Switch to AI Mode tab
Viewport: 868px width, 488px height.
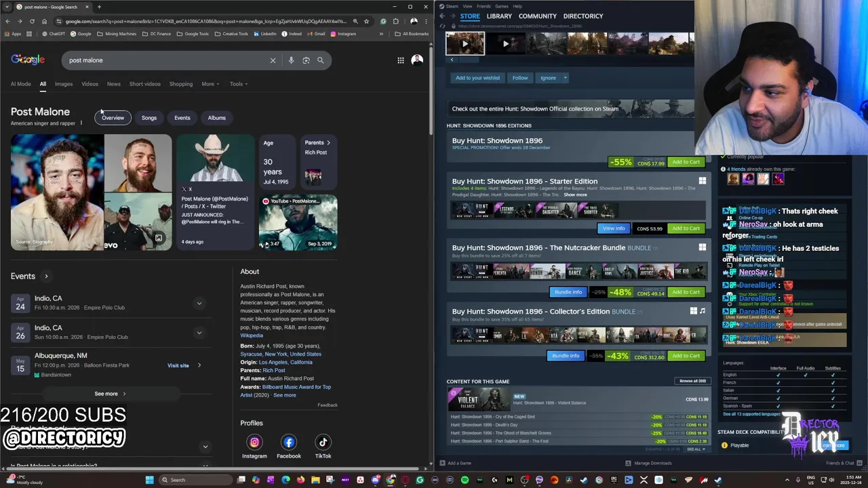(x=20, y=84)
